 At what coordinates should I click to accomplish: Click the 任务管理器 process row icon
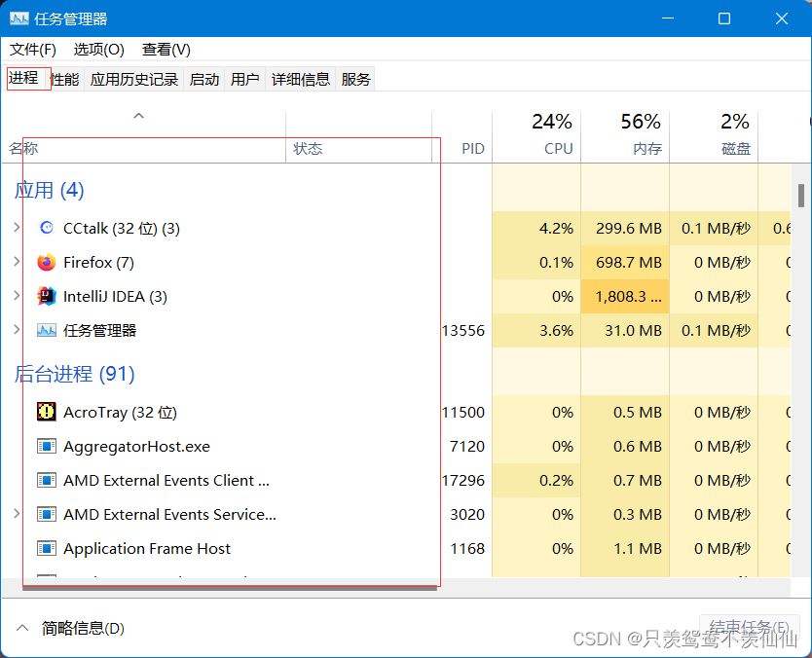46,330
